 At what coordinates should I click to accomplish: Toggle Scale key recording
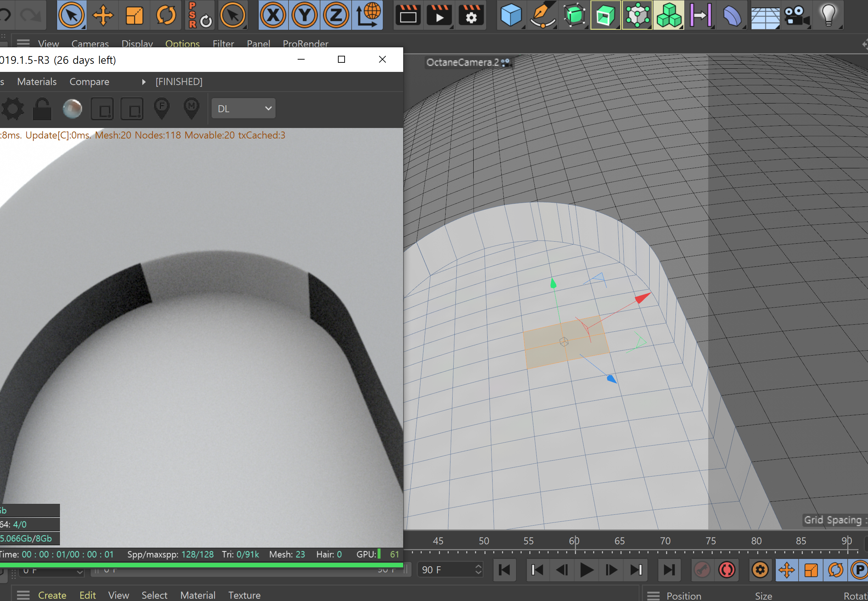[x=811, y=570]
